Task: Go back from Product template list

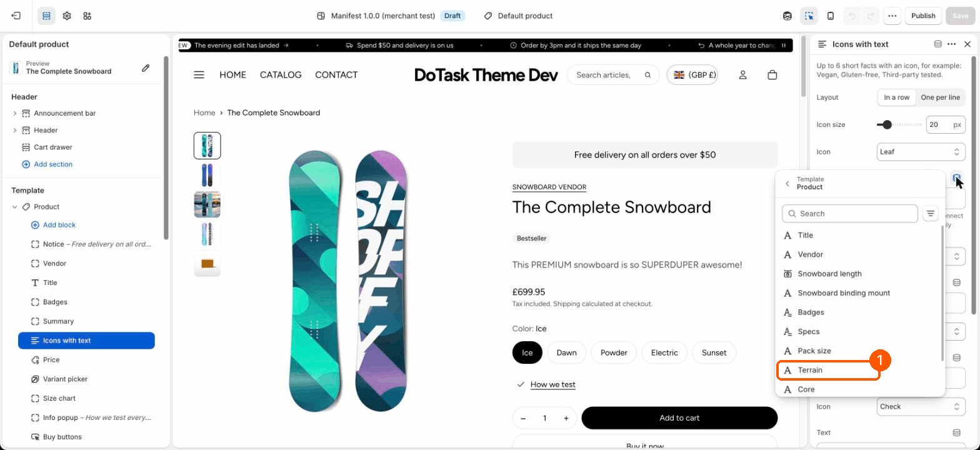Action: click(x=787, y=183)
